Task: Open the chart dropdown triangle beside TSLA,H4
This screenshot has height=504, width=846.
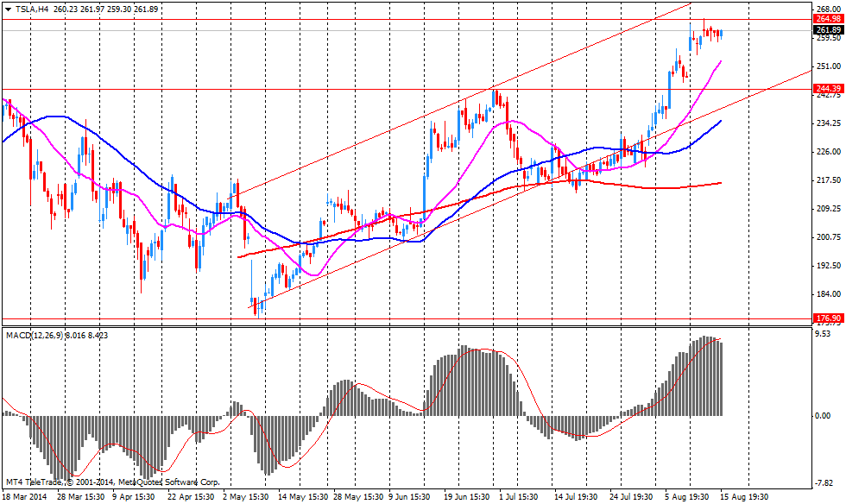Action: 8,9
